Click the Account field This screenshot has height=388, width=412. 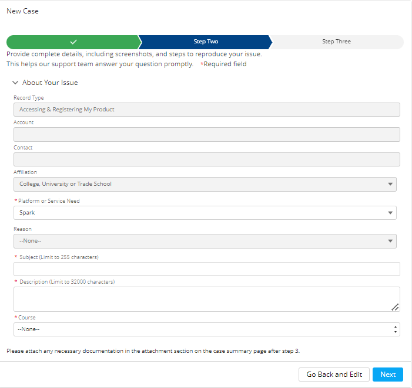[206, 135]
